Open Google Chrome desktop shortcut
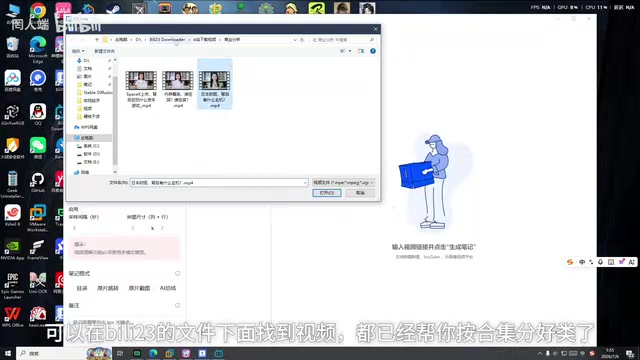The height and width of the screenshot is (360, 640). (38, 11)
